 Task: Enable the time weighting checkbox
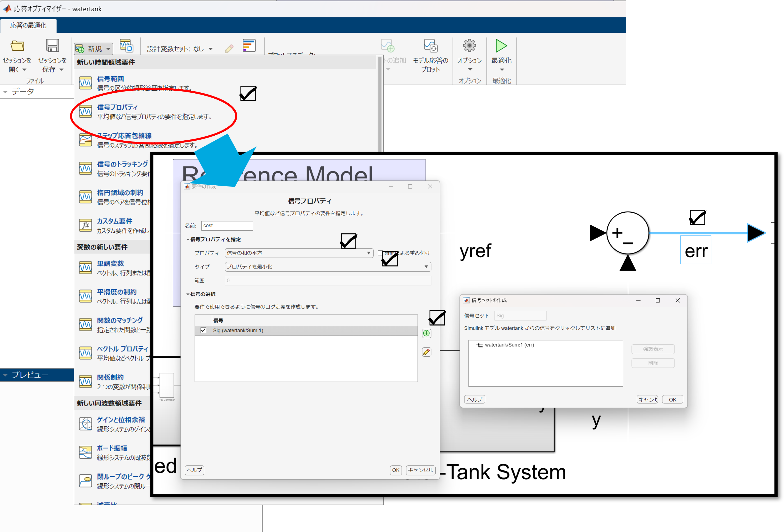(381, 253)
